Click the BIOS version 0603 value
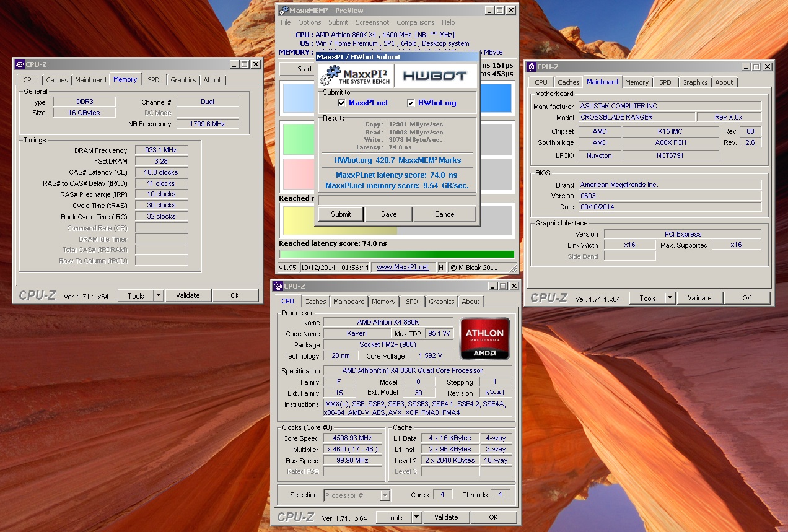The width and height of the screenshot is (788, 532). [x=670, y=196]
